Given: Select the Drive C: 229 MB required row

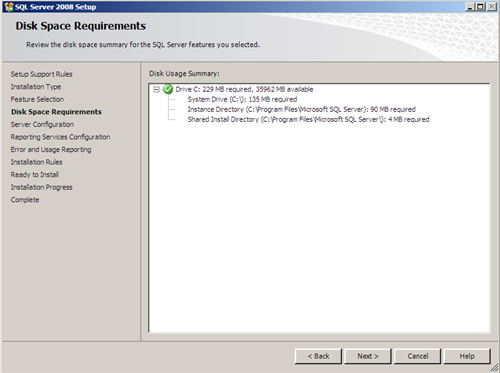Looking at the screenshot, I should point(244,89).
